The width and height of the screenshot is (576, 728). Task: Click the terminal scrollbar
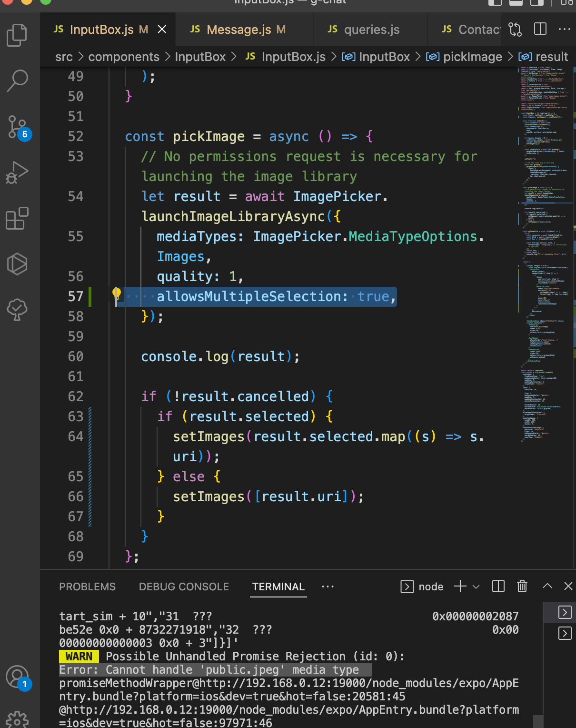click(x=538, y=721)
